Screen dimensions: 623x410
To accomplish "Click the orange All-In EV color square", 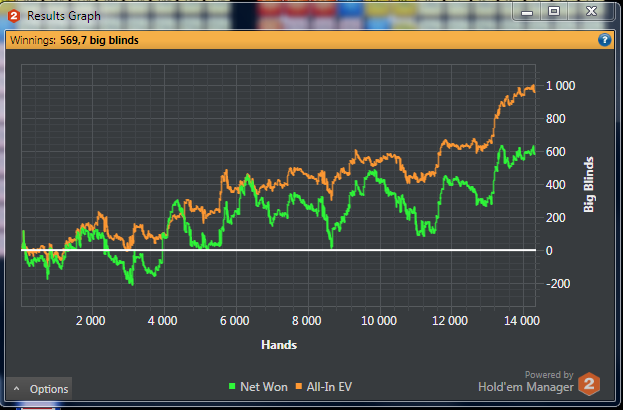I will [x=299, y=386].
